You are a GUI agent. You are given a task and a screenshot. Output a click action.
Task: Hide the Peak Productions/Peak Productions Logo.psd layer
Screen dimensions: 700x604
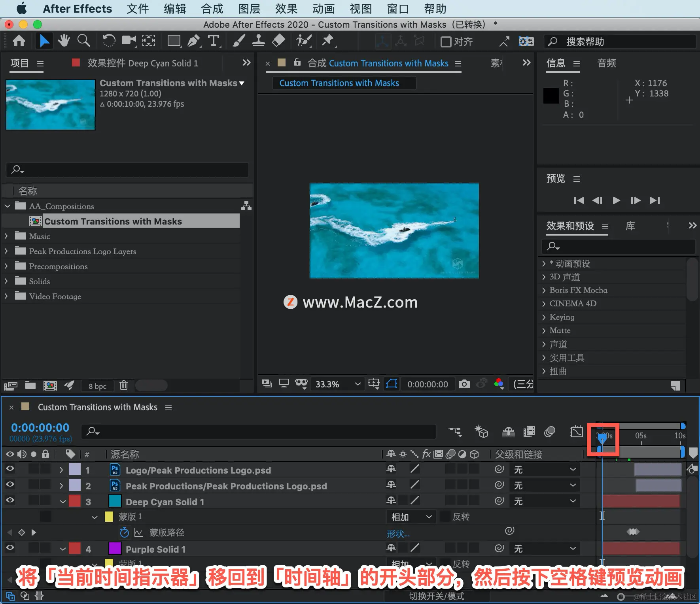(x=10, y=485)
